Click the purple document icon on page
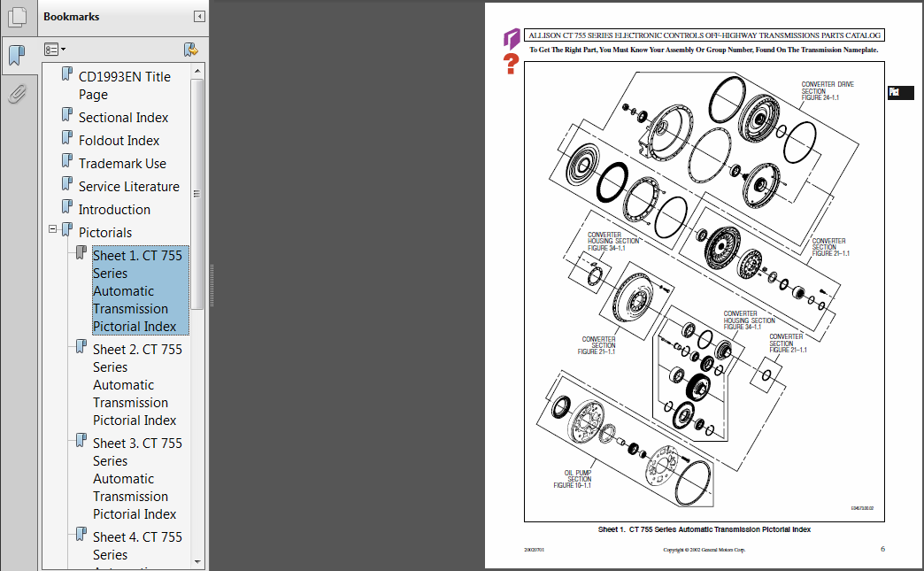This screenshot has width=924, height=571. pyautogui.click(x=511, y=38)
